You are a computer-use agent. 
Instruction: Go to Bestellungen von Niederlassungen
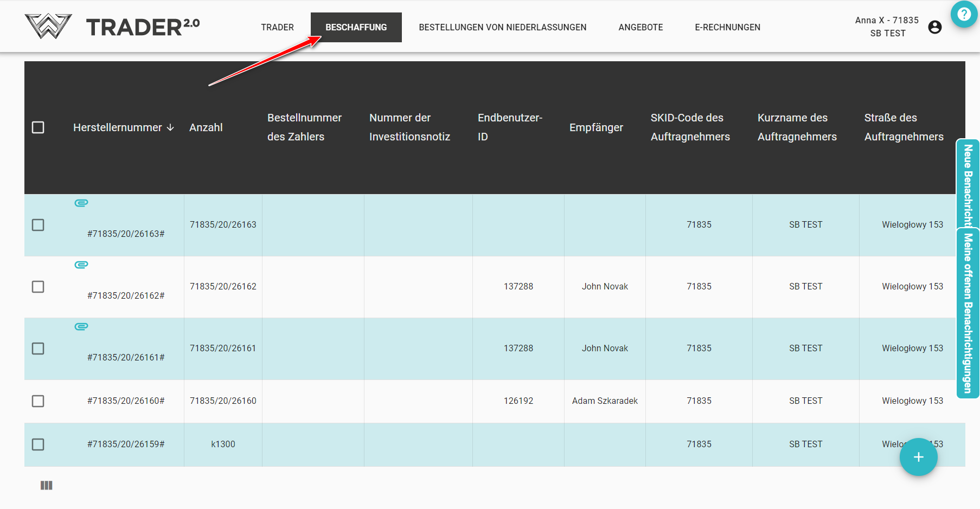coord(502,27)
